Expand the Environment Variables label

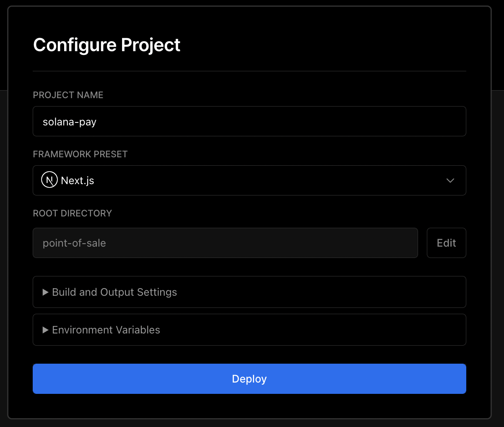pyautogui.click(x=106, y=330)
